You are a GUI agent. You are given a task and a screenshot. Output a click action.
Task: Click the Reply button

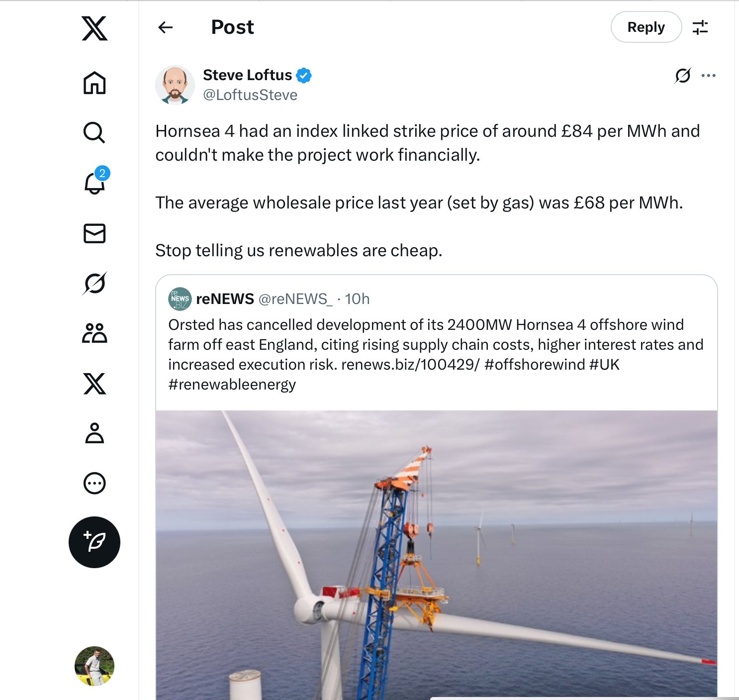[x=646, y=27]
